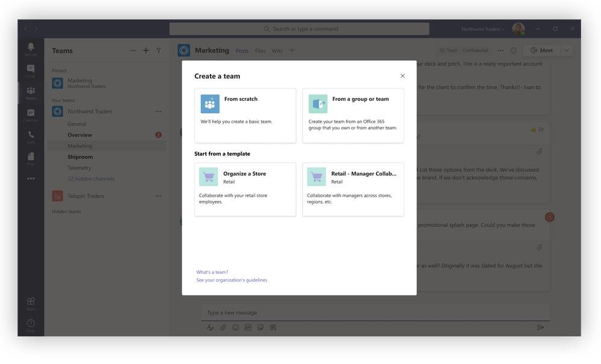Open the Format text icon
Image resolution: width=601 pixels, height=364 pixels.
211,327
